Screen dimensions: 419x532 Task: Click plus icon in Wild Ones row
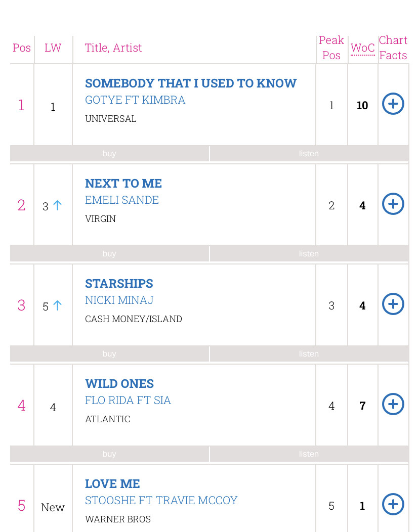click(x=393, y=404)
